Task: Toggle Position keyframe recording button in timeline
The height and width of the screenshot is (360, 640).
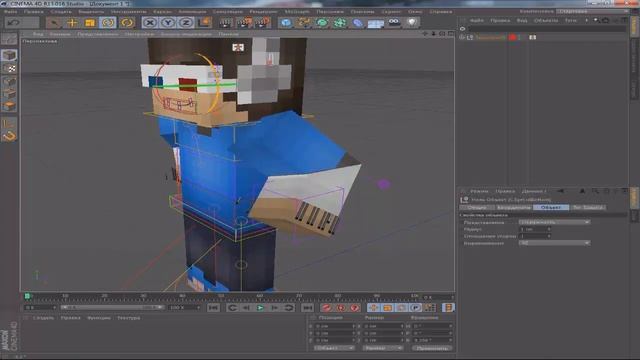Action: coord(373,308)
